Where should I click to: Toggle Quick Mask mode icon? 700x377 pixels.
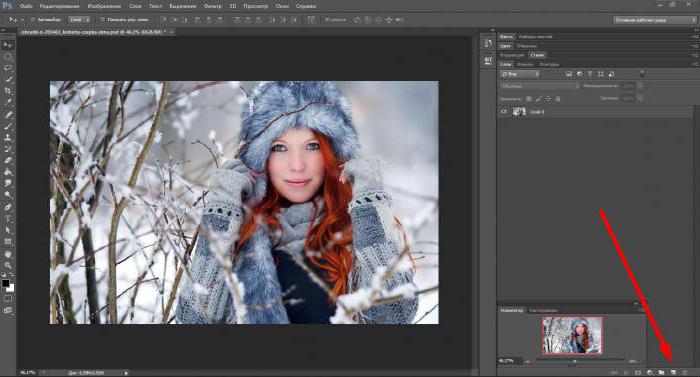tap(8, 298)
